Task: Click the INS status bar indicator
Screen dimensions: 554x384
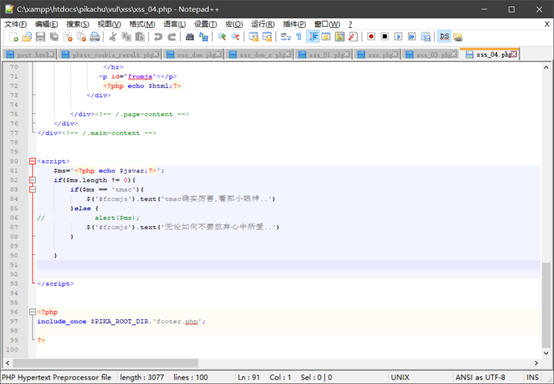Action: pos(532,377)
